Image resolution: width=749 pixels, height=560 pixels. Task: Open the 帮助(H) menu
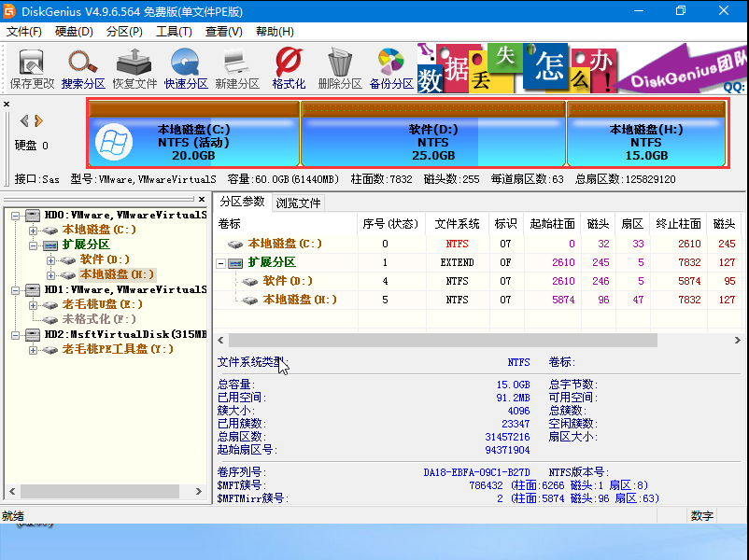point(275,32)
